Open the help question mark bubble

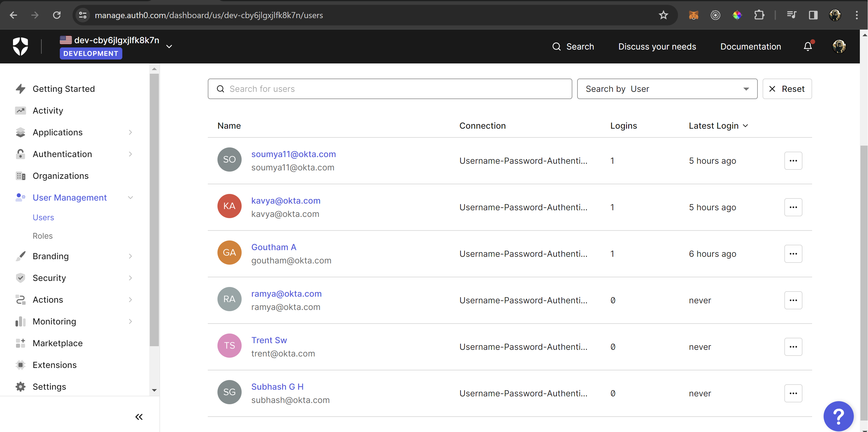pos(838,416)
